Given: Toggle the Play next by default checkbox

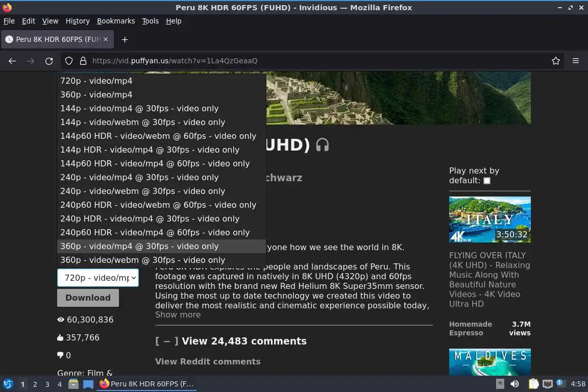Looking at the screenshot, I should (x=487, y=181).
